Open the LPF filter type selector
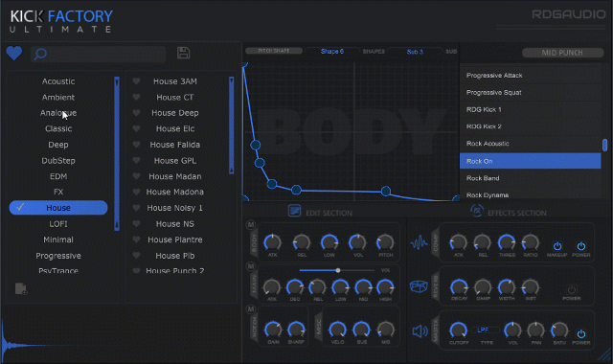Viewport: 613px width, 364px height. 483,330
